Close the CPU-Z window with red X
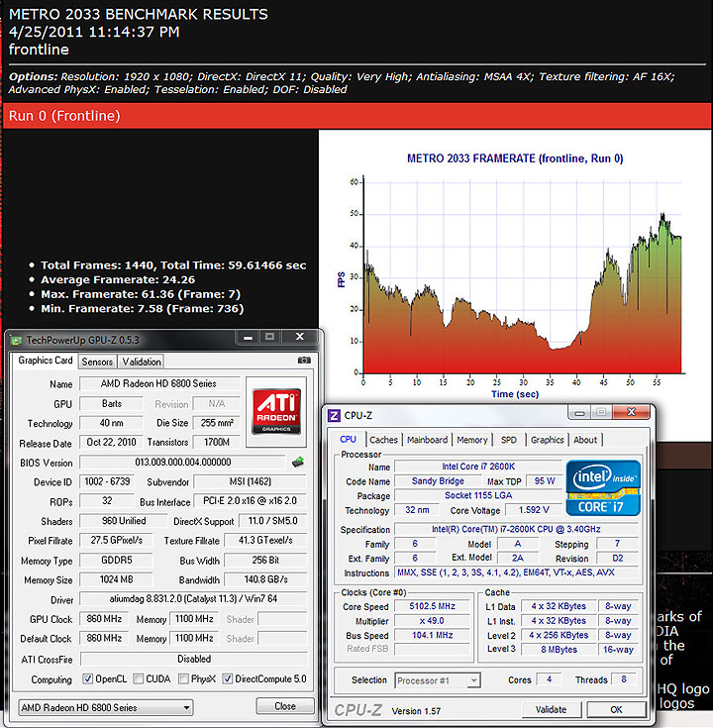 632,412
